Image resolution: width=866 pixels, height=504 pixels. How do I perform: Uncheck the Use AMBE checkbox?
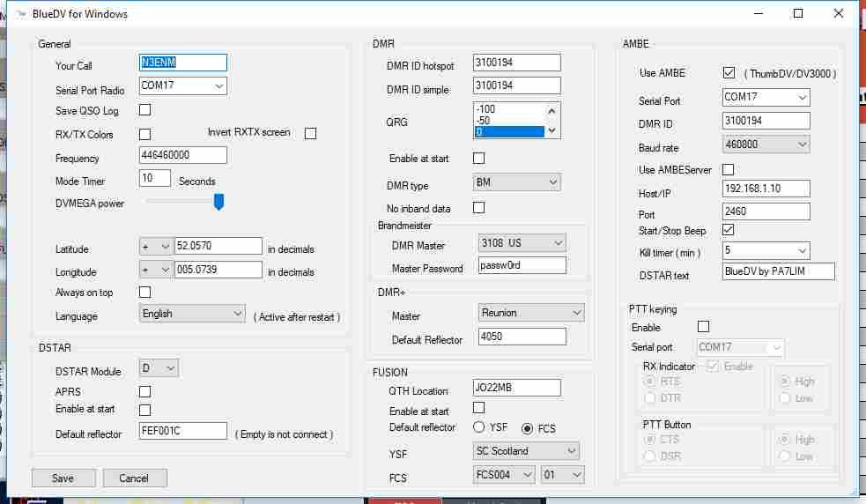pos(729,73)
